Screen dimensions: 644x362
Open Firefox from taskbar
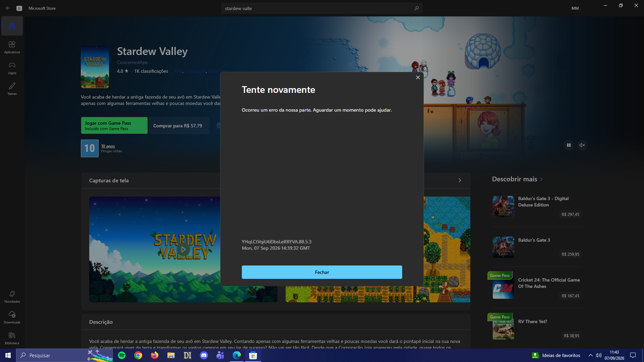155,355
